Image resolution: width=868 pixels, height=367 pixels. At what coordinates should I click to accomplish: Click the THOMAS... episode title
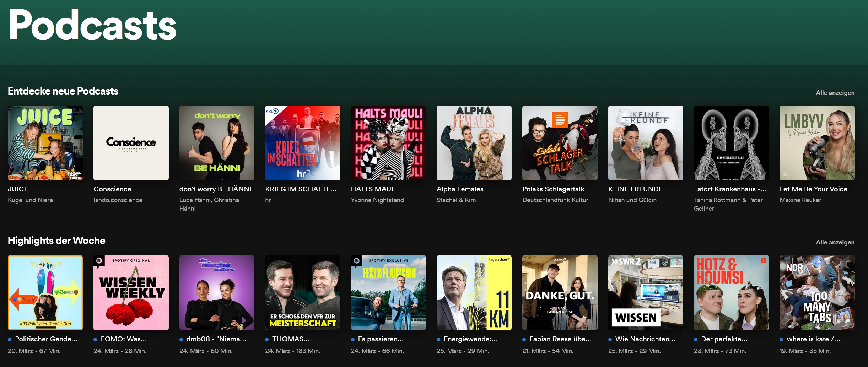(x=291, y=339)
